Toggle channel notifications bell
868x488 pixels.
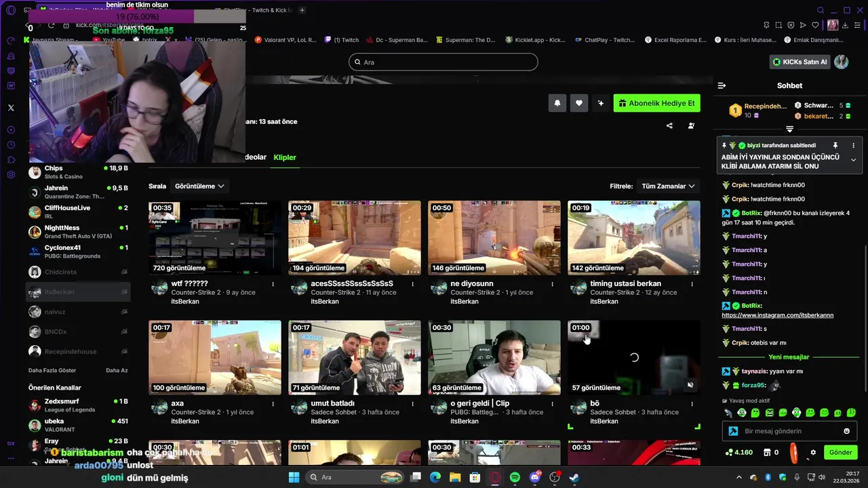click(x=557, y=103)
